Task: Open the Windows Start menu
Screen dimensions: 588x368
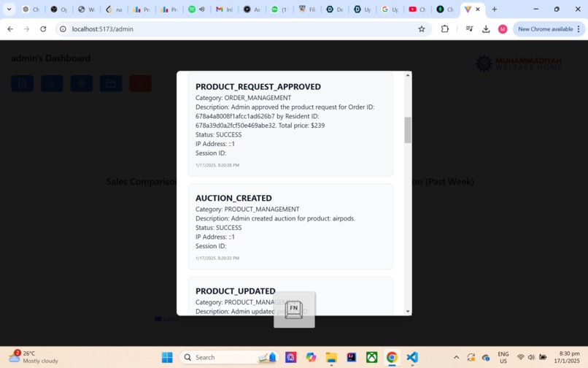Action: [x=167, y=357]
